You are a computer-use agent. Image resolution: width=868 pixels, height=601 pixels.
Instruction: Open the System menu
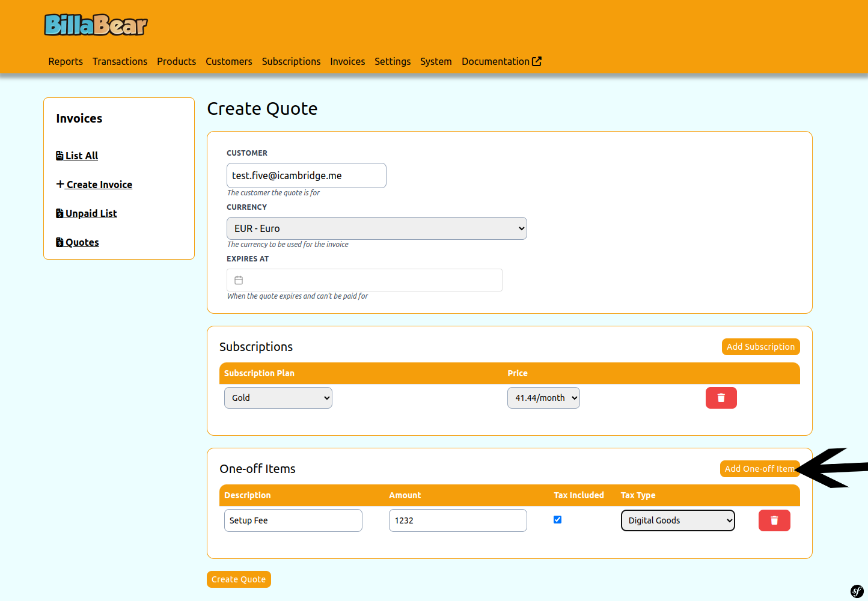(x=436, y=61)
